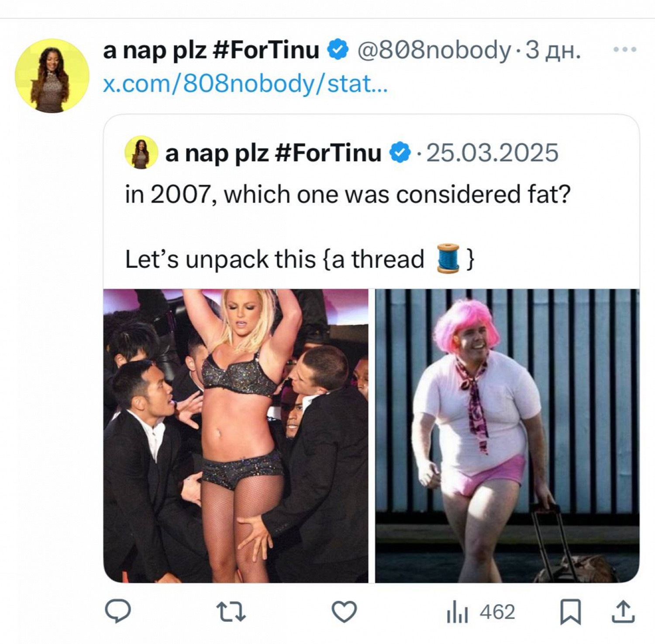This screenshot has width=655, height=644.
Task: Open quoted tweet text "in 2007, which one..."
Action: click(x=348, y=194)
